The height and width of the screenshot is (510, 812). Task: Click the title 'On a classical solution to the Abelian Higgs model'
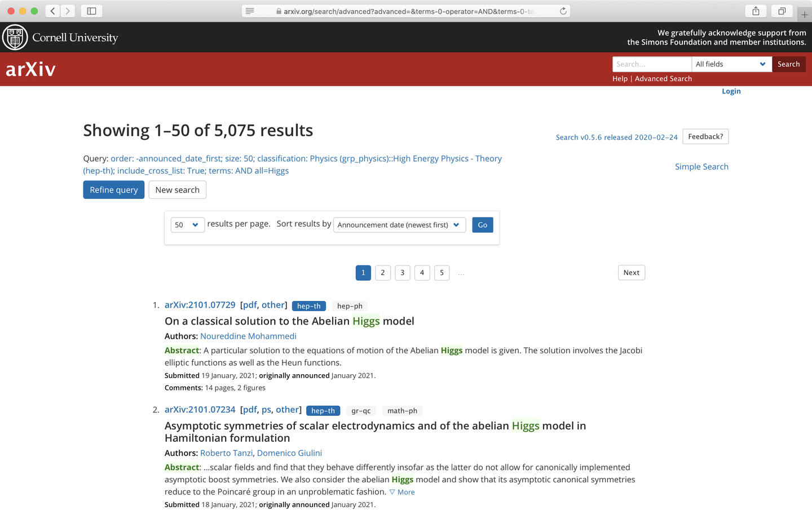tap(289, 321)
